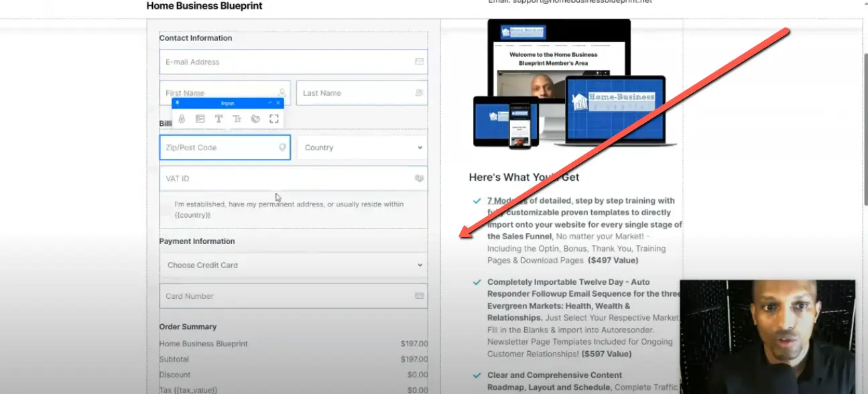Select the Text (T) styling icon

219,119
